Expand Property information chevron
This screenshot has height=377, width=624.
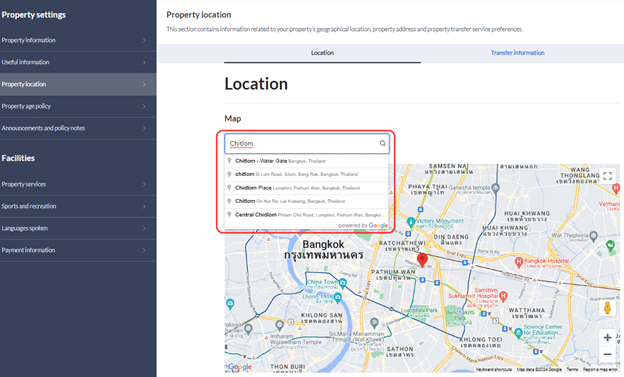[x=144, y=40]
